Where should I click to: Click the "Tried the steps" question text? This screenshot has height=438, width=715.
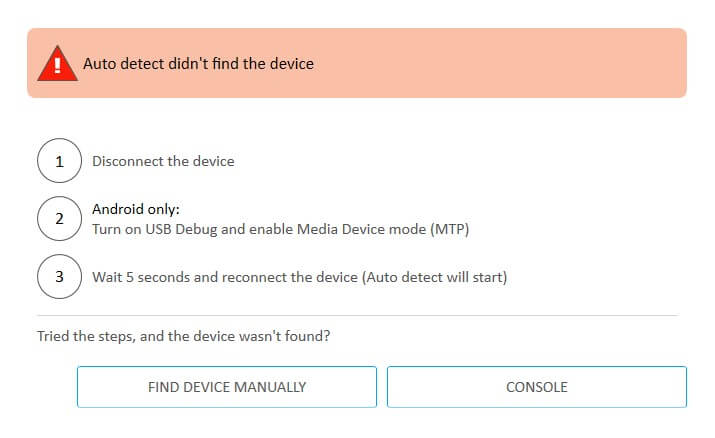183,336
